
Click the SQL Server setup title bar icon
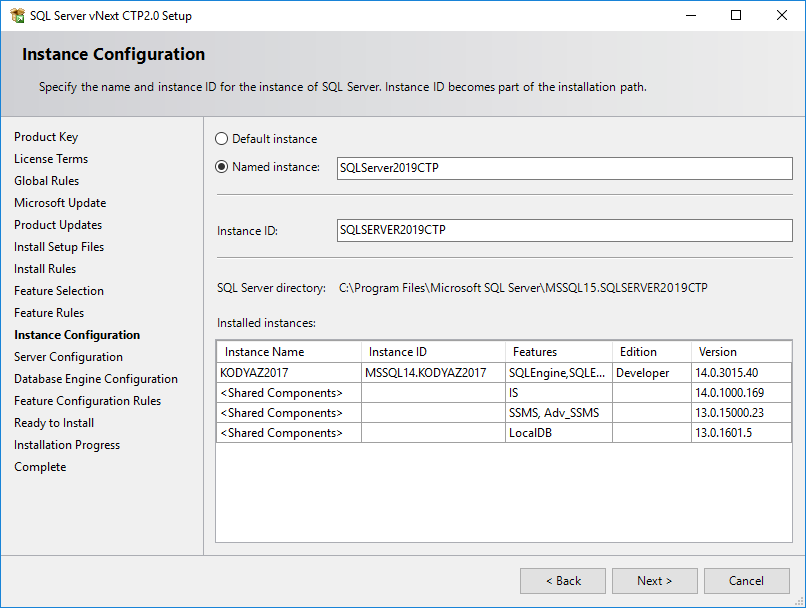point(17,15)
